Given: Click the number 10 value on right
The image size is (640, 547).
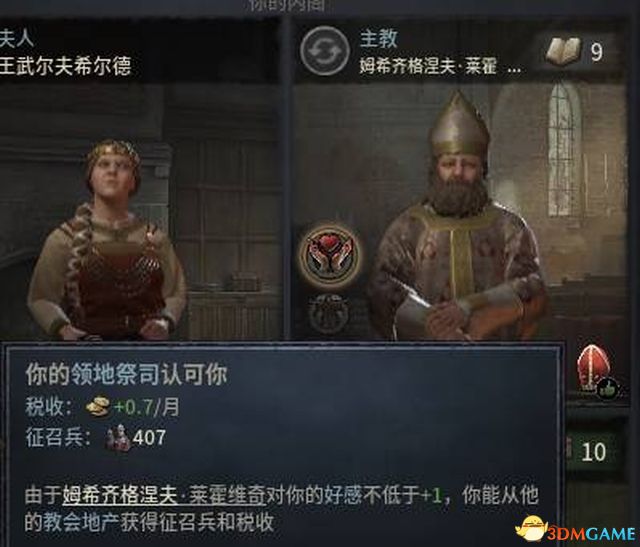Looking at the screenshot, I should pos(593,452).
